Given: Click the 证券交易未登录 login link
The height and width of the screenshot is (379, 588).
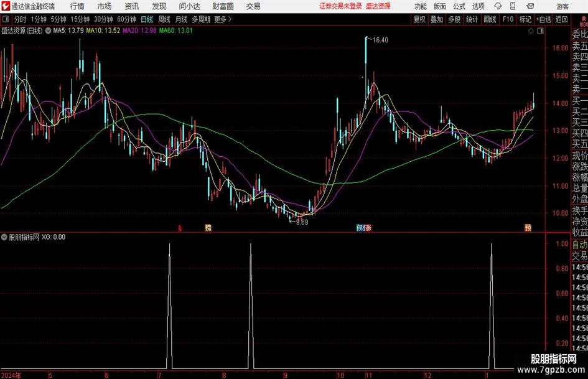Looking at the screenshot, I should pos(340,6).
